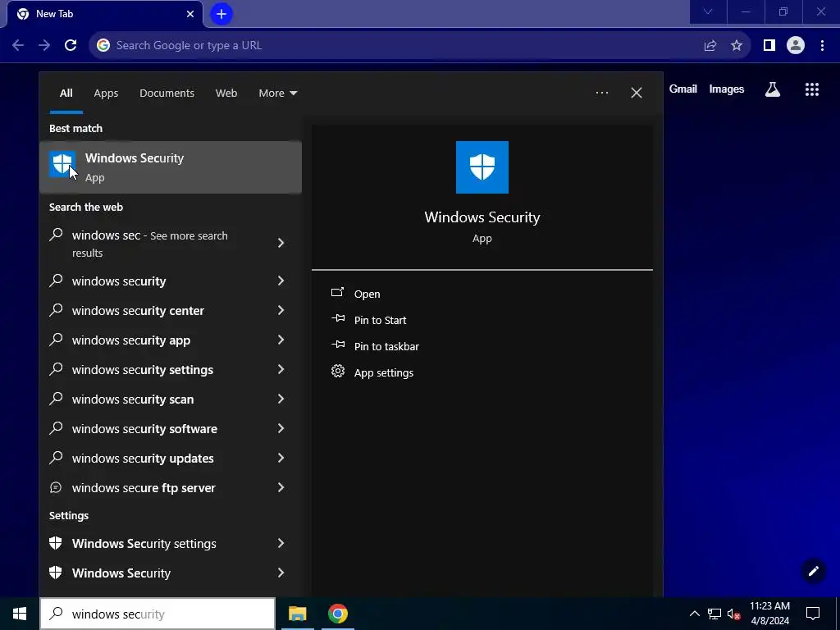Click the App settings gear icon
Screen dimensions: 840x630
point(337,372)
